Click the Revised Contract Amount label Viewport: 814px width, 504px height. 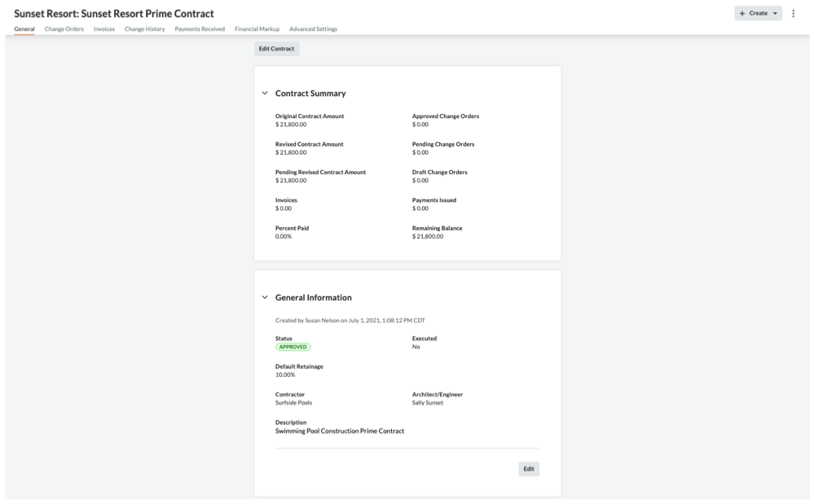[309, 144]
